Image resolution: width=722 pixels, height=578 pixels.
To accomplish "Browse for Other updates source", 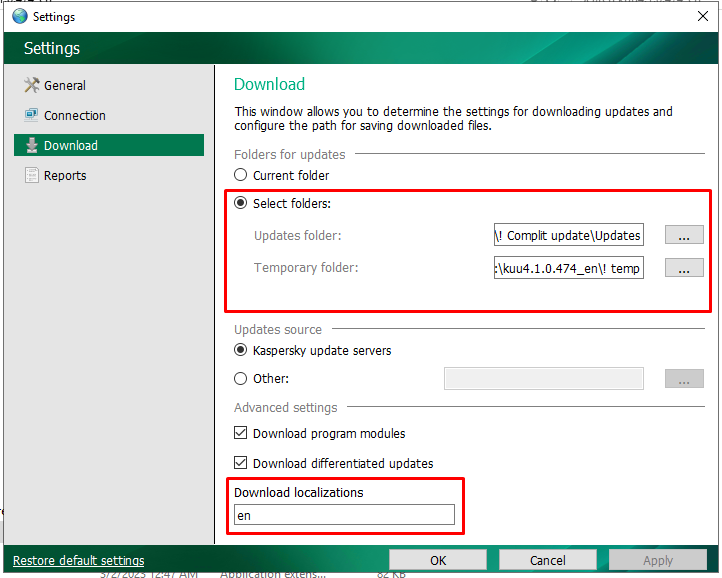I will click(684, 379).
